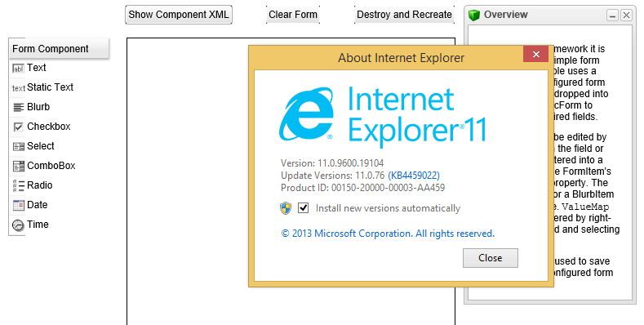Close the Overview window

[x=626, y=16]
